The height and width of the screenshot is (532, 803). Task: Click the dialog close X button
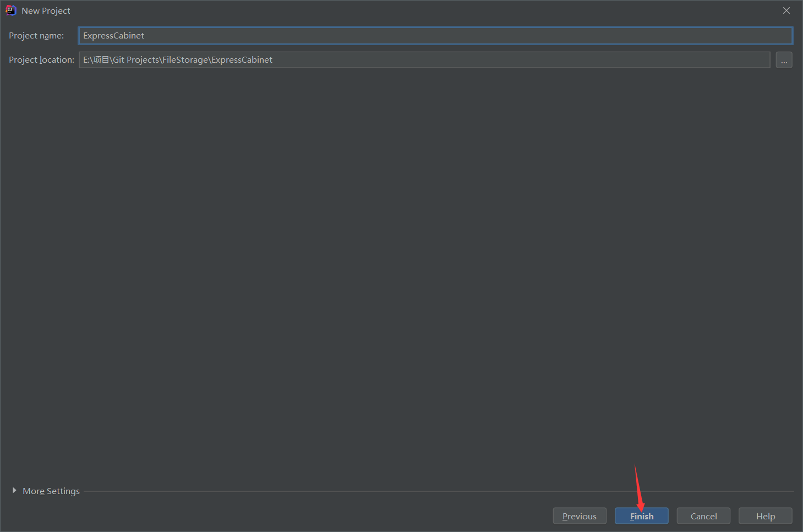[786, 10]
